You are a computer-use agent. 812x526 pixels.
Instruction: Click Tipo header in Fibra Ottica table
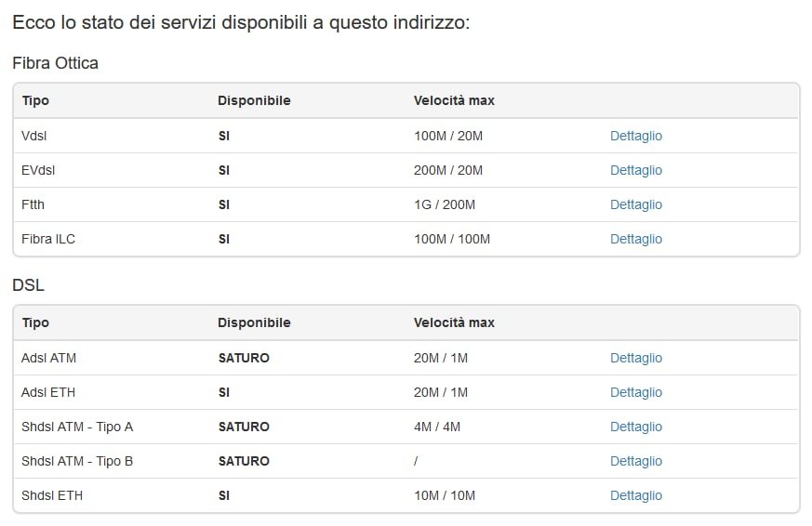(x=35, y=100)
